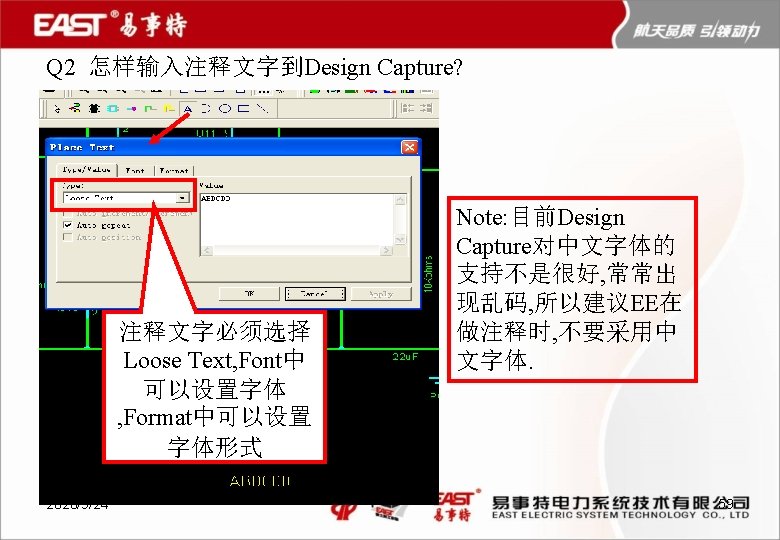
Task: Pick the rectangle drawing tool
Action: pyautogui.click(x=243, y=108)
